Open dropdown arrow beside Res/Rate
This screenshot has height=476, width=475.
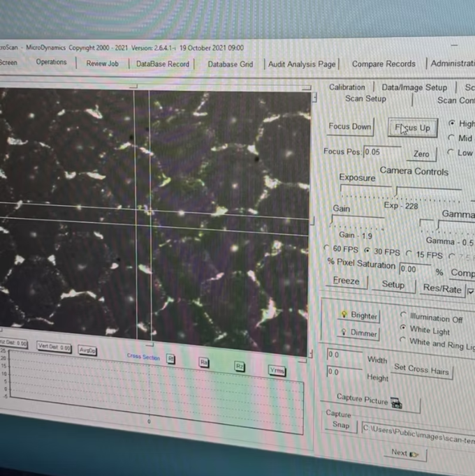pyautogui.click(x=470, y=290)
